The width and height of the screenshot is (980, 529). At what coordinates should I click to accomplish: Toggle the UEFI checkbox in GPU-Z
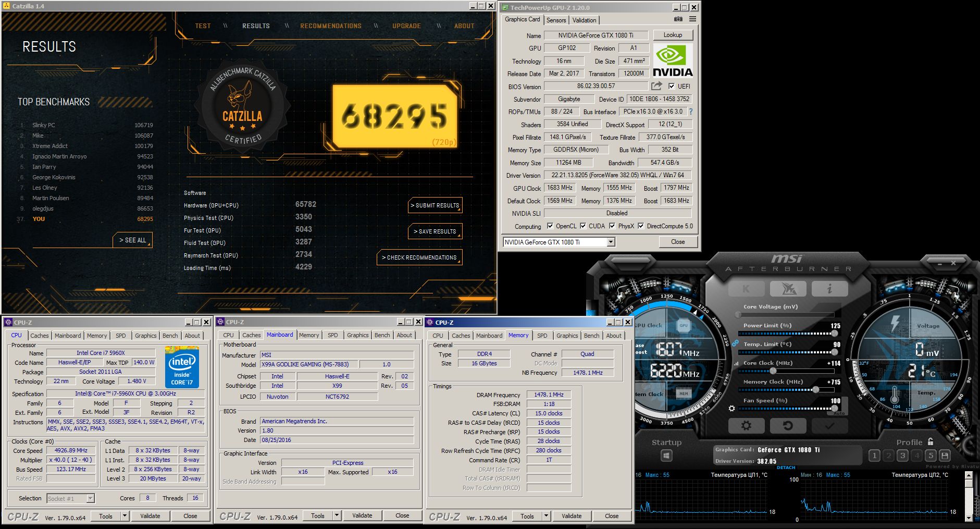coord(672,86)
